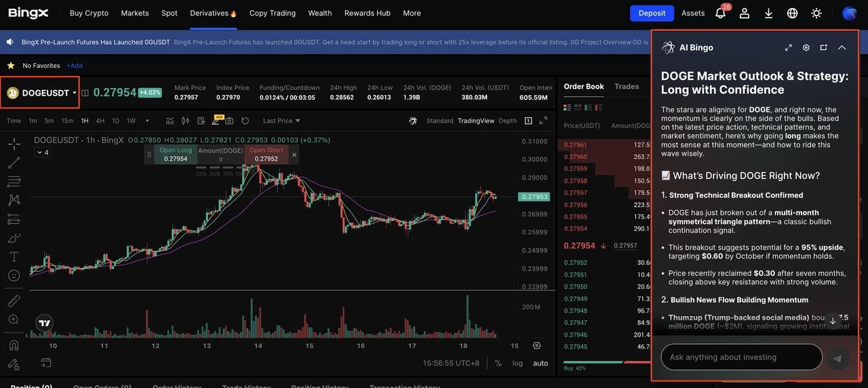Click the Deposit button
Viewport: 868px width, 388px height.
tap(652, 13)
